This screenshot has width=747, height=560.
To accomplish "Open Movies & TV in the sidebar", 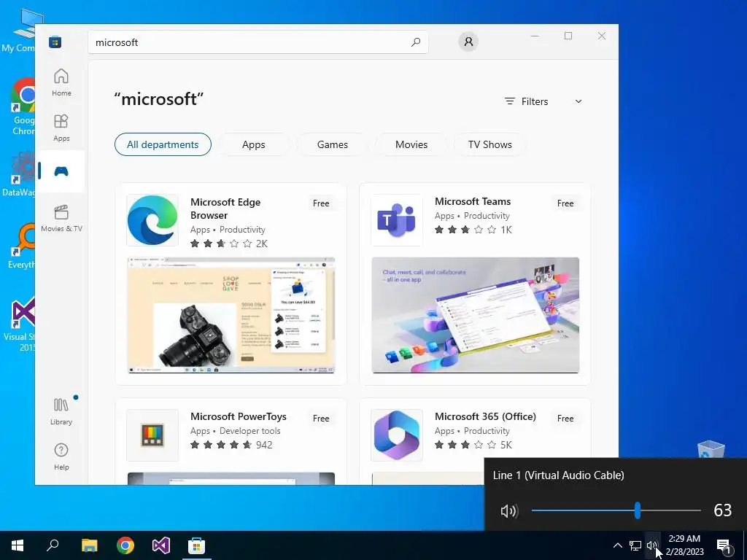I will 61,218.
